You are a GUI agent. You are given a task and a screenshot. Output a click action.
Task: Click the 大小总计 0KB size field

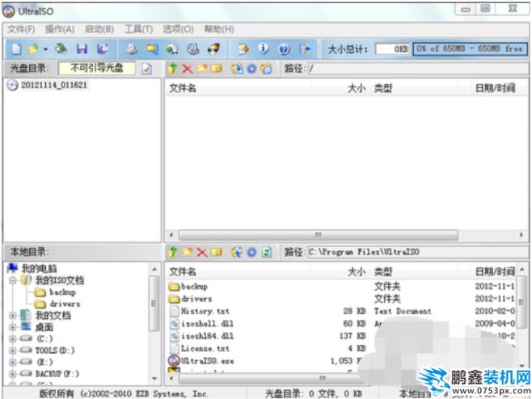[x=392, y=49]
